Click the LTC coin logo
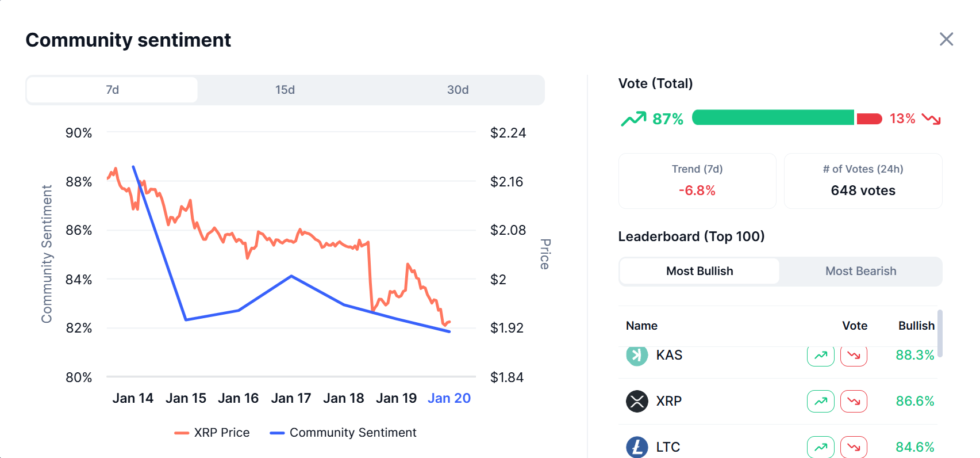This screenshot has height=458, width=980. pos(637,447)
